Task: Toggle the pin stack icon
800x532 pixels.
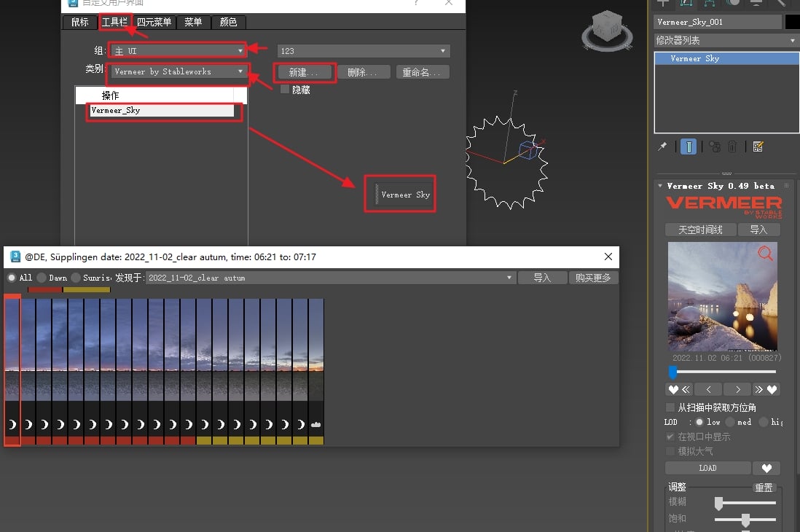Action: coord(662,147)
